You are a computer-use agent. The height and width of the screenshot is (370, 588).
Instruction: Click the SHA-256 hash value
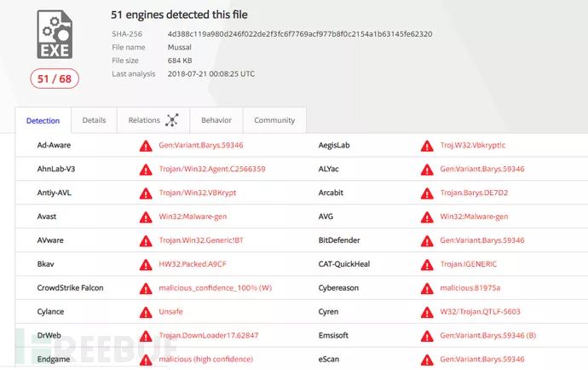[300, 34]
